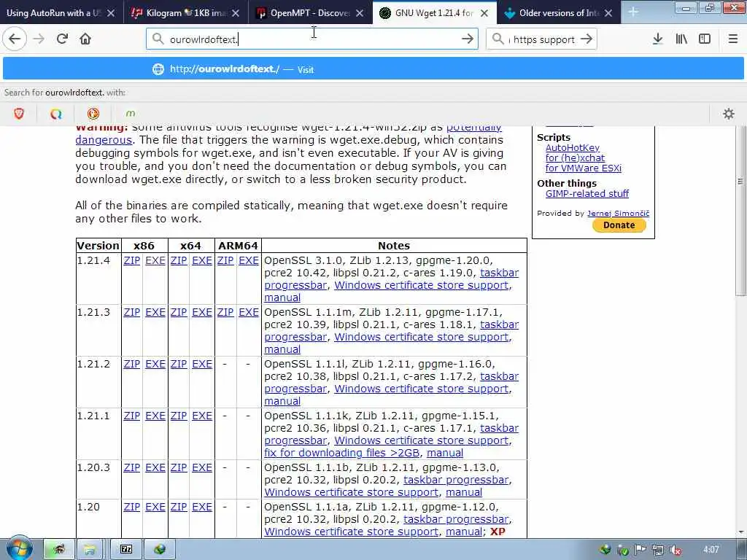Open Windows certificate store support in 1.21.3 row
747x560 pixels.
click(x=422, y=337)
